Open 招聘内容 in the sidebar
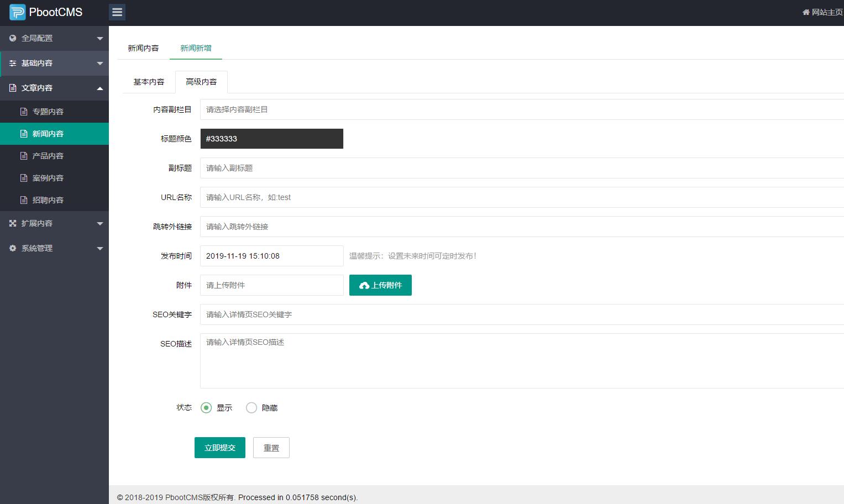The width and height of the screenshot is (844, 504). coord(54,200)
